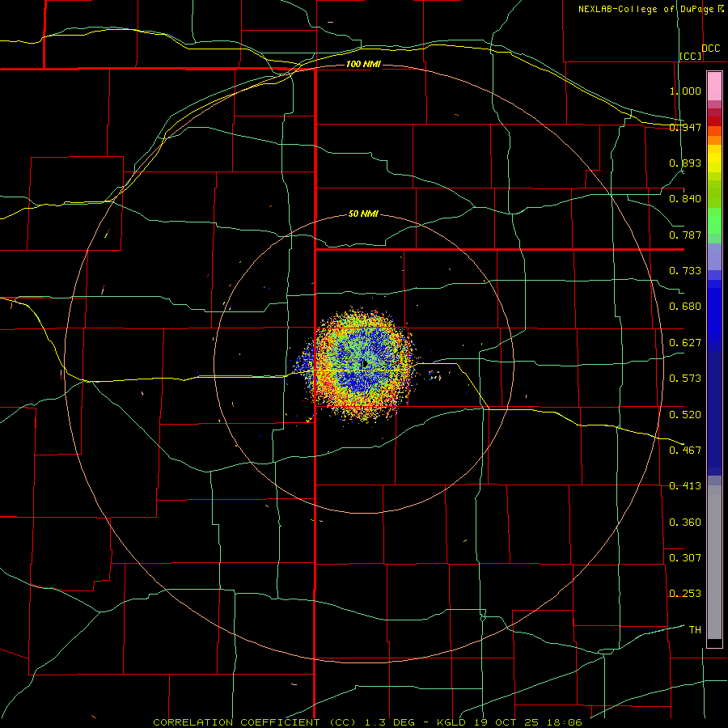728x728 pixels.
Task: Click the pink band at top of color bar
Action: tap(714, 86)
